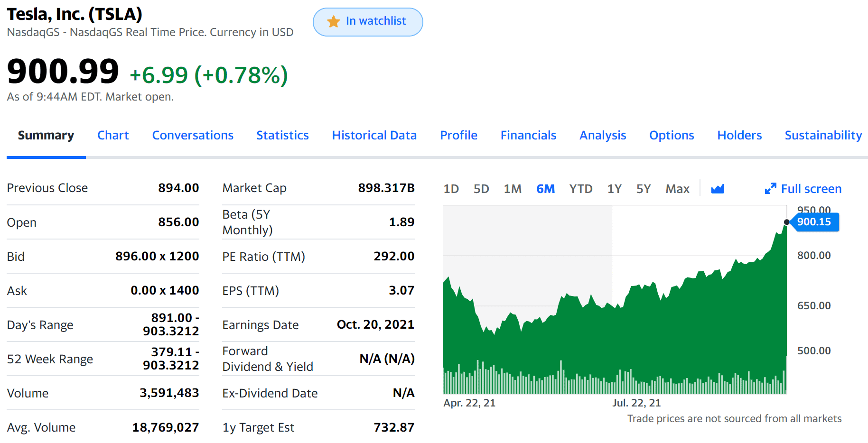View the Sustainability tab
The width and height of the screenshot is (868, 443).
823,135
